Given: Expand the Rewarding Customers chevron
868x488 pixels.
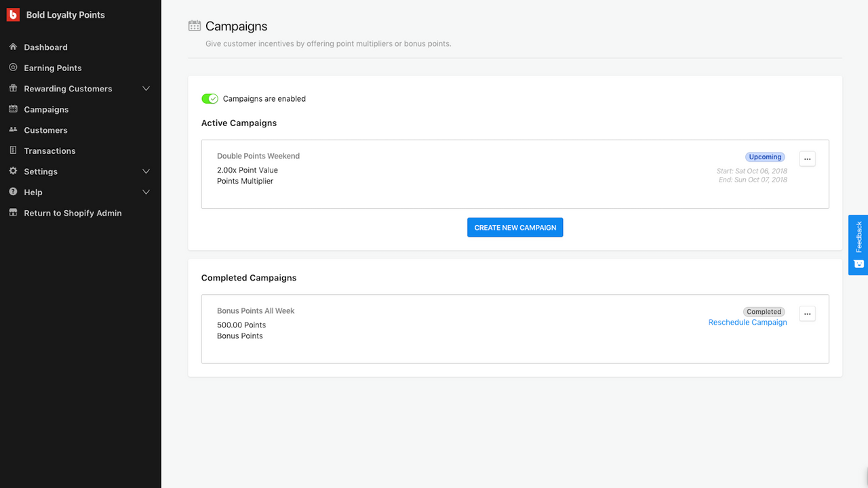Looking at the screenshot, I should pyautogui.click(x=146, y=89).
